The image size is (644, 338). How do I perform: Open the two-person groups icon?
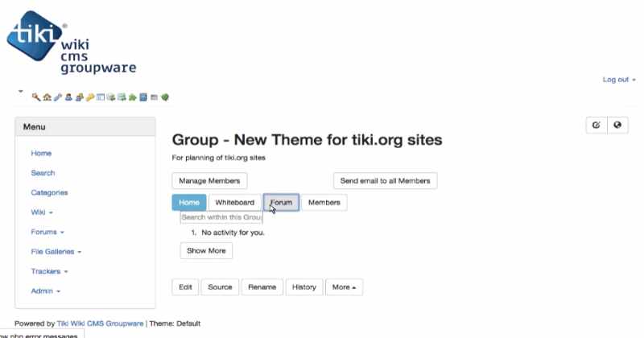pyautogui.click(x=79, y=97)
